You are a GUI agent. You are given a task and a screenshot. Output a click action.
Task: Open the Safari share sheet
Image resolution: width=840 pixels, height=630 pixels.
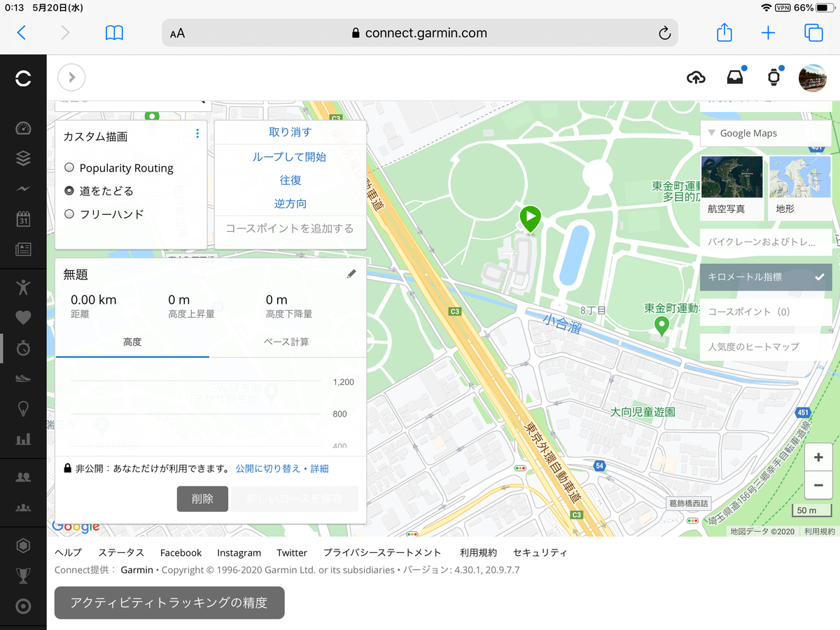(x=724, y=31)
